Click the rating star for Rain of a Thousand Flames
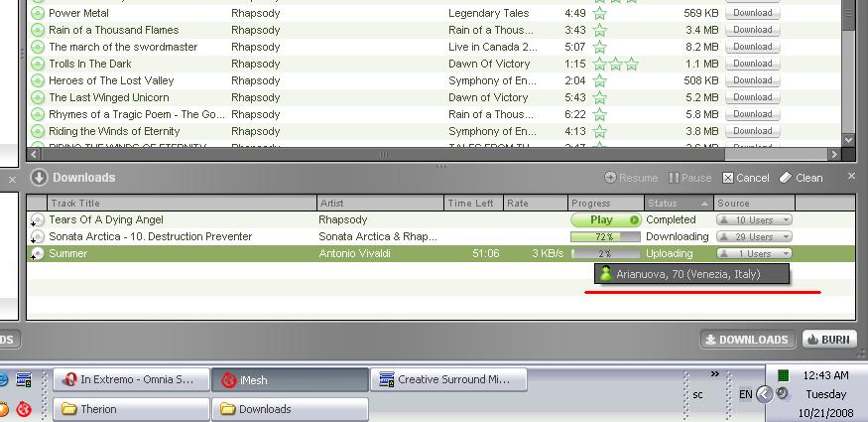Image resolution: width=868 pixels, height=422 pixels. (x=599, y=30)
